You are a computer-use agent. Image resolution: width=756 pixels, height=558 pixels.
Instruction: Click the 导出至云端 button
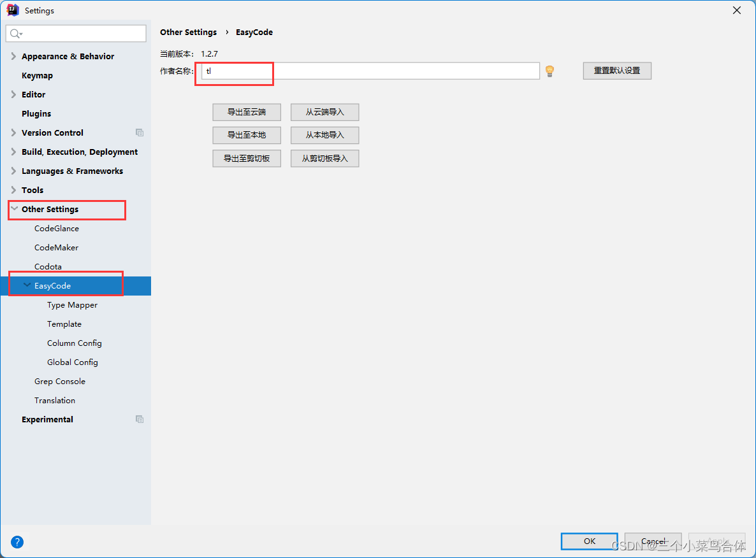pos(247,112)
